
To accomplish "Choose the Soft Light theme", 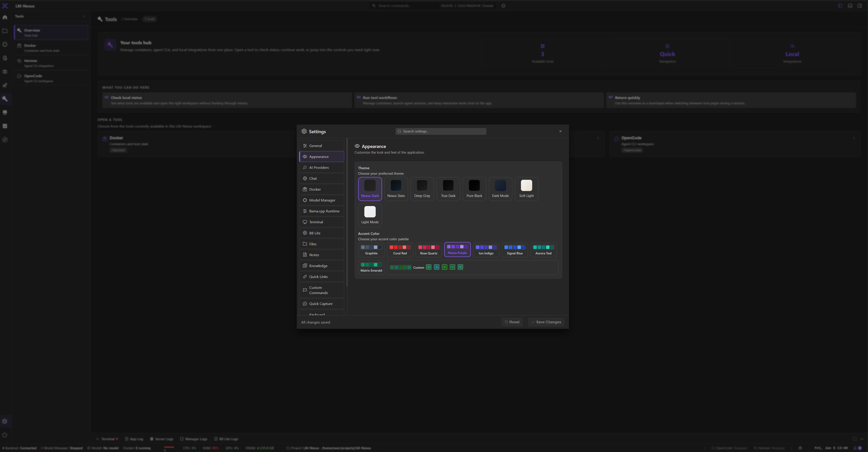I will coord(526,189).
